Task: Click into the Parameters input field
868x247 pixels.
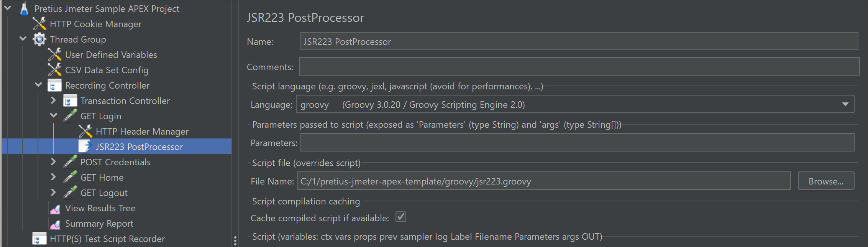Action: 577,143
